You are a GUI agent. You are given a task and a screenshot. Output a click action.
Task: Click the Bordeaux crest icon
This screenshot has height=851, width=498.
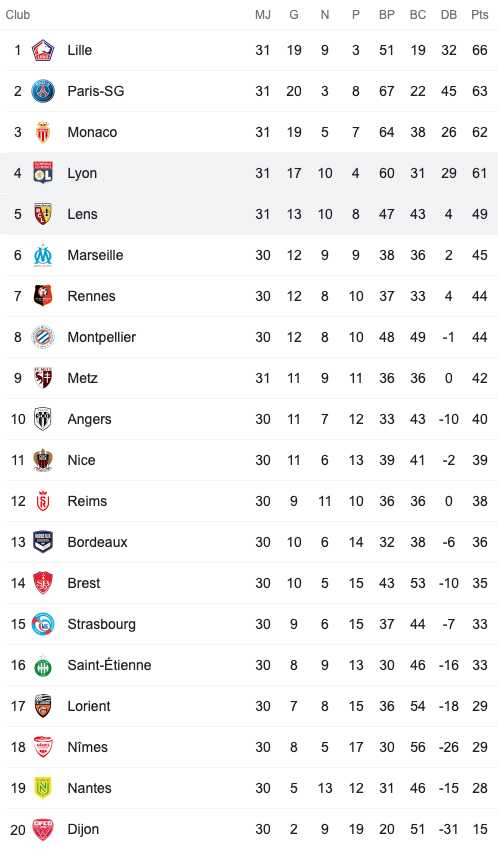click(x=42, y=542)
